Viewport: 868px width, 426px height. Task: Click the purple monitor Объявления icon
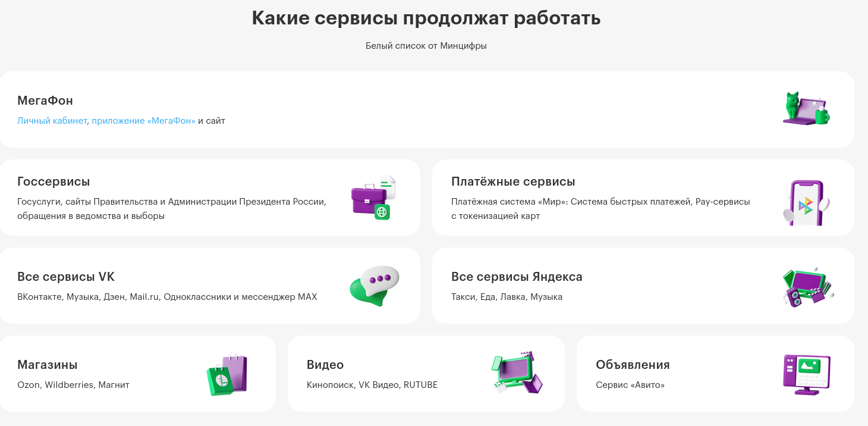click(806, 374)
